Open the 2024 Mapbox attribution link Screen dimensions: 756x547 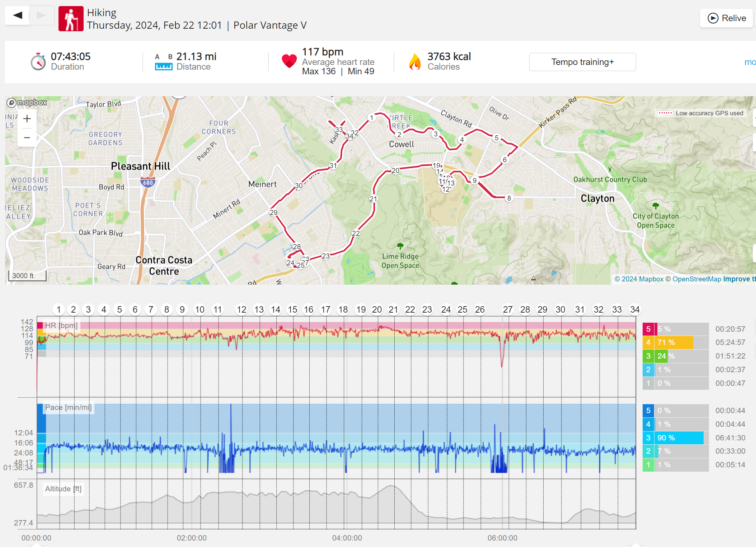tap(639, 279)
